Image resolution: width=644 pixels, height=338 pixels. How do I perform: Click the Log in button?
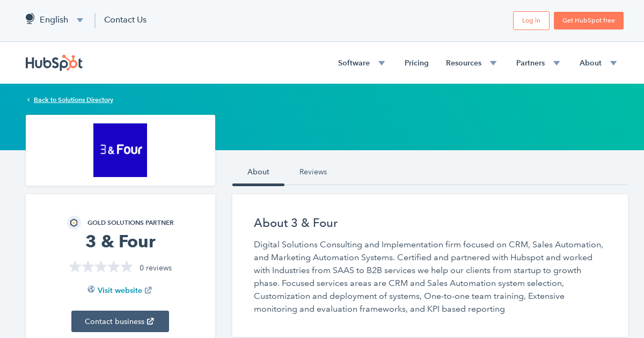tap(531, 20)
